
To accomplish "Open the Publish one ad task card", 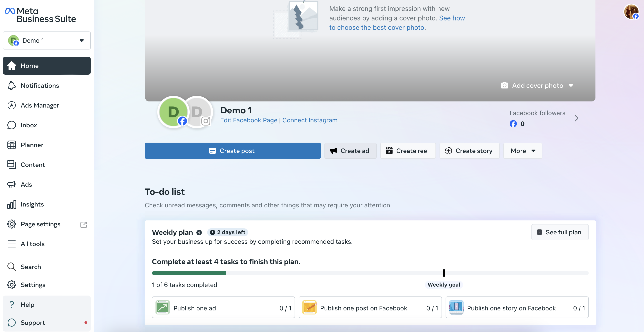I will pos(223,307).
